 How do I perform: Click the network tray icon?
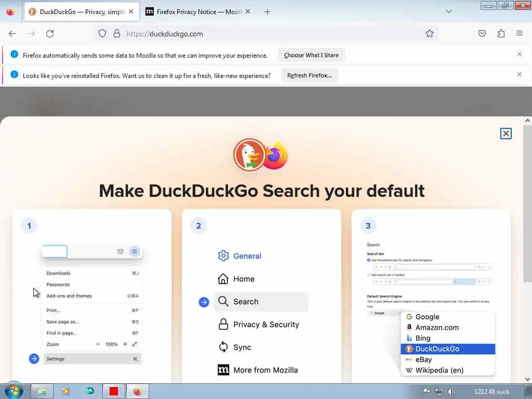tap(439, 392)
